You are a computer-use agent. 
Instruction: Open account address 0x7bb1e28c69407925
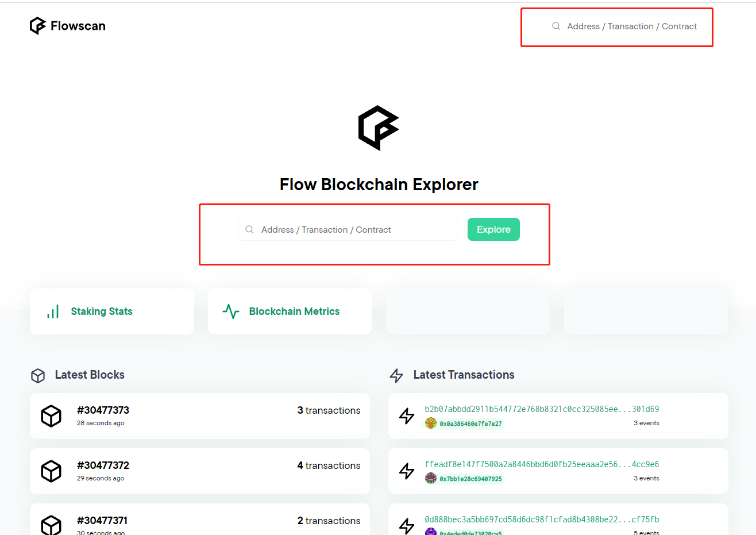tap(470, 479)
